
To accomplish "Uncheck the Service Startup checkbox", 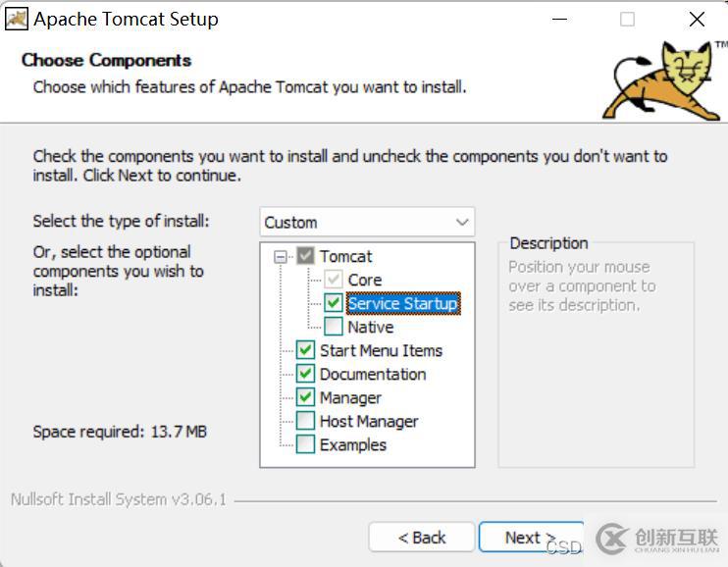I will point(334,303).
